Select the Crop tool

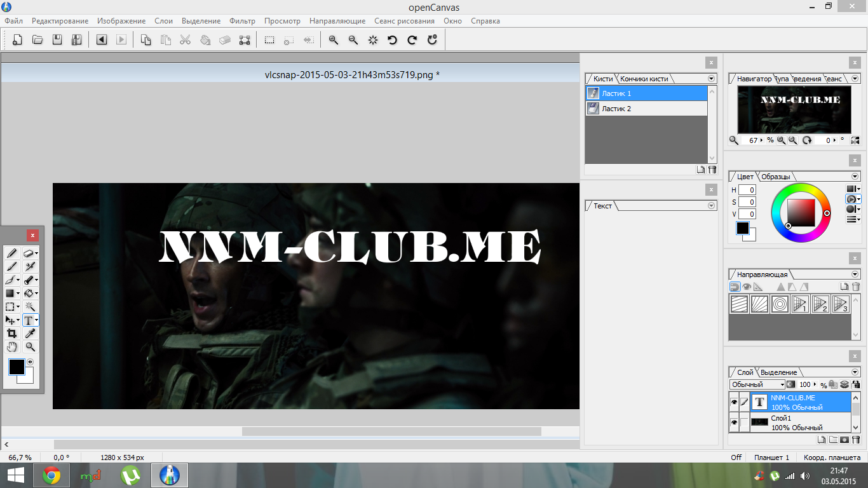pyautogui.click(x=11, y=334)
